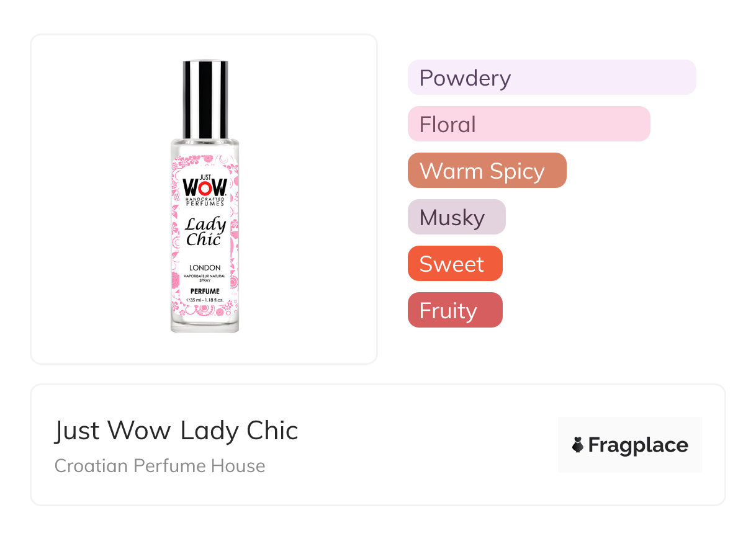This screenshot has height=536, width=756.
Task: Click the WOW logo on the bottle label
Action: click(205, 186)
